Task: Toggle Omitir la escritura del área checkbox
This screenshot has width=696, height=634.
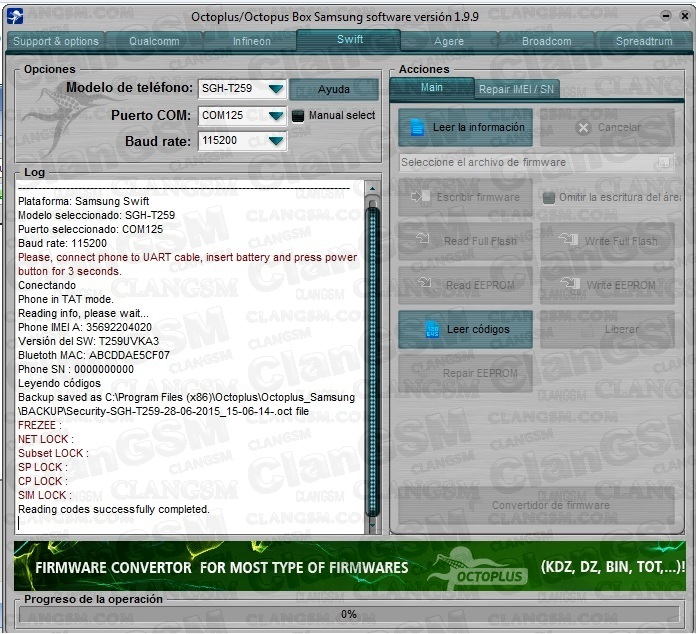Action: pyautogui.click(x=549, y=198)
